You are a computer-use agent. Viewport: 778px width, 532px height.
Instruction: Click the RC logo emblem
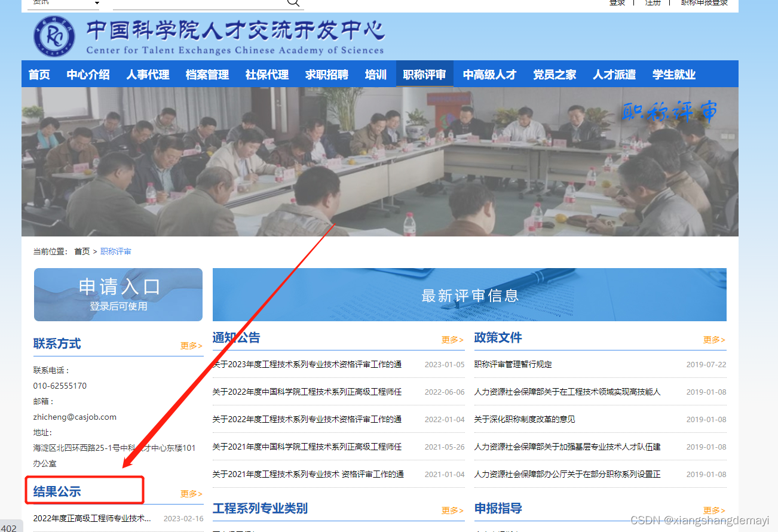[x=54, y=37]
